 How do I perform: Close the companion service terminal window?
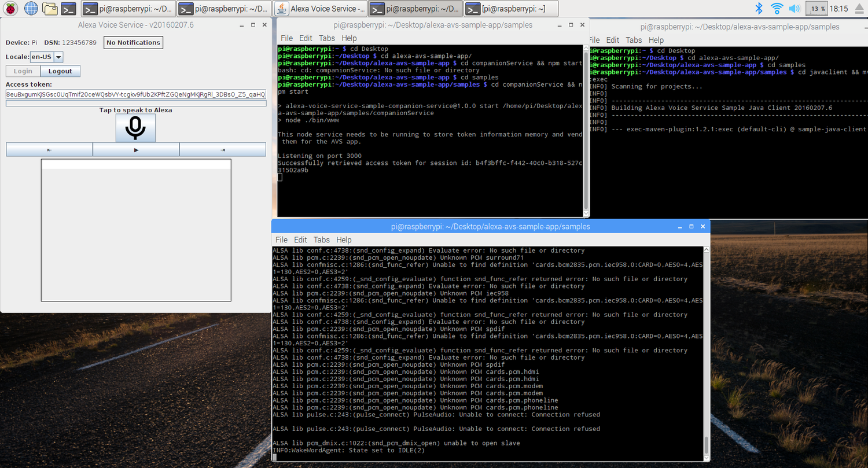[582, 25]
